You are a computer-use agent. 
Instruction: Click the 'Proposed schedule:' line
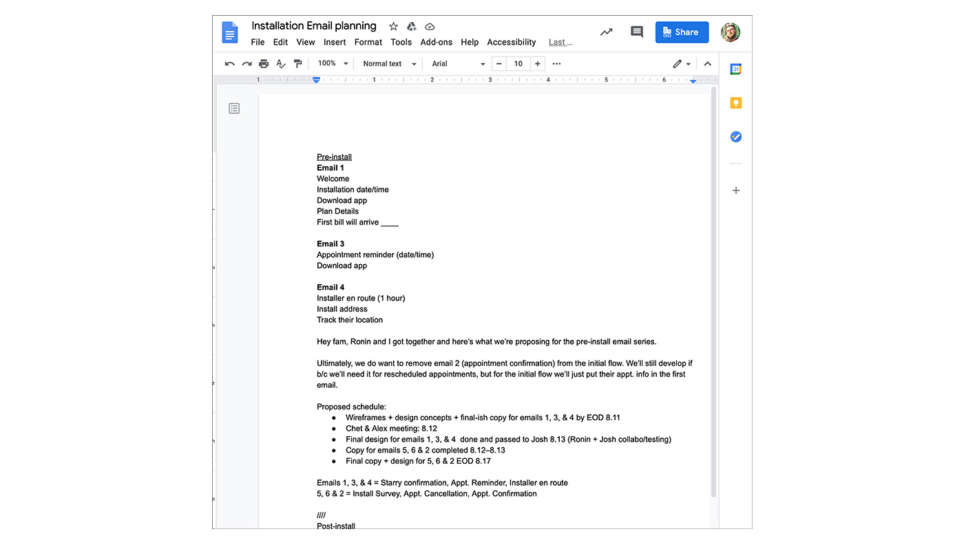click(x=351, y=407)
